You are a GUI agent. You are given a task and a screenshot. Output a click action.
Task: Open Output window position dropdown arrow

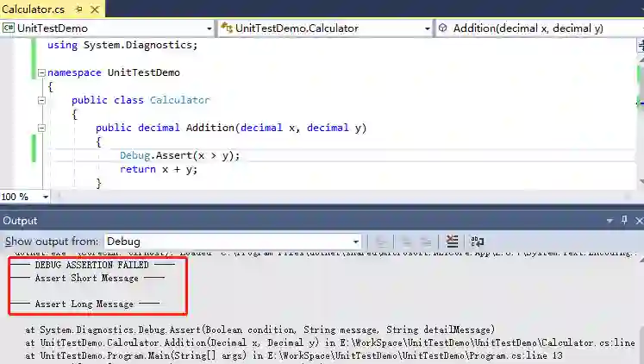pyautogui.click(x=610, y=221)
